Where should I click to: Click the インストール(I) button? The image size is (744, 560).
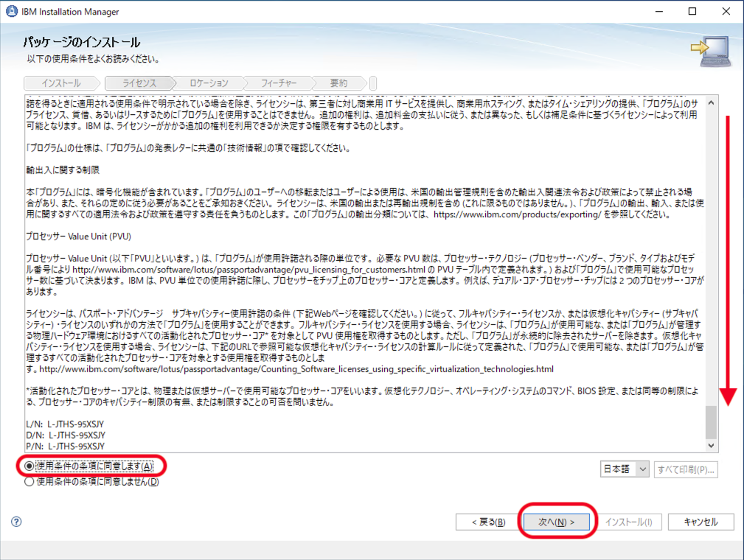point(629,522)
